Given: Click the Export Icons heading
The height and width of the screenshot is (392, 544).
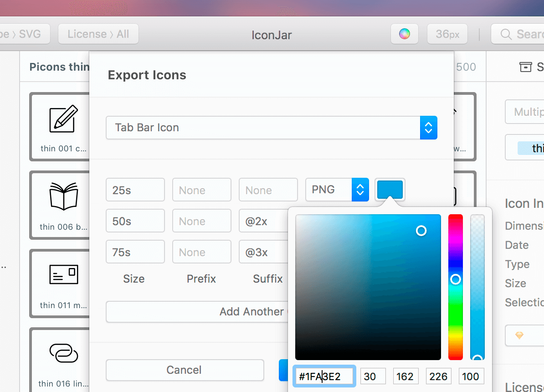Looking at the screenshot, I should click(x=147, y=75).
